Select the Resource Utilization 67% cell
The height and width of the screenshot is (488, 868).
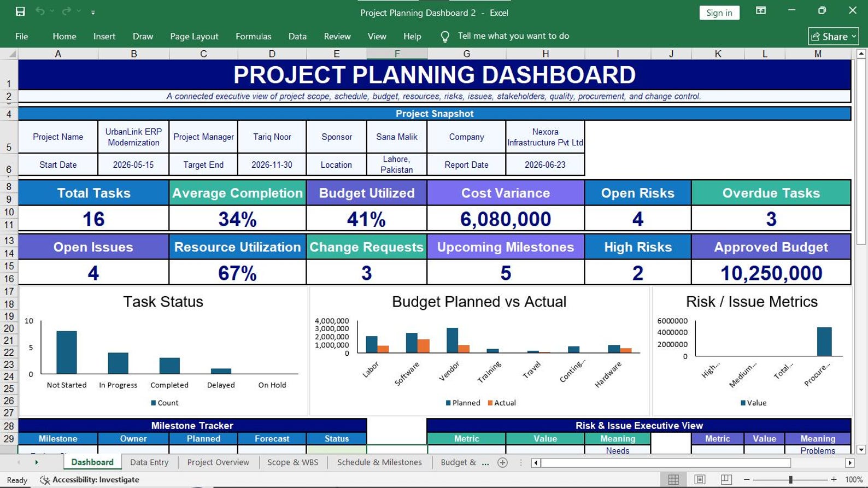[x=237, y=273]
